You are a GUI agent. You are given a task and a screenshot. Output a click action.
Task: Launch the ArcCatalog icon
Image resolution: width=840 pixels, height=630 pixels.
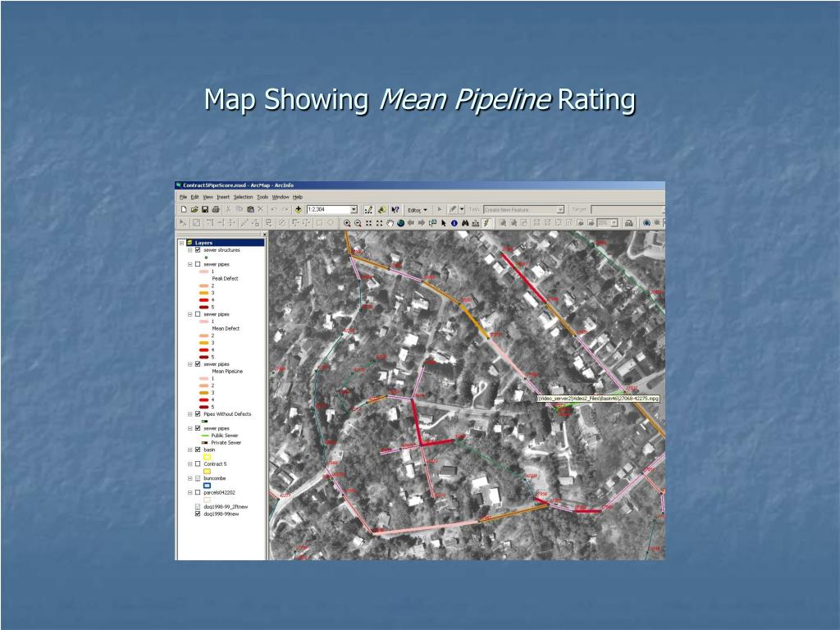click(x=382, y=209)
